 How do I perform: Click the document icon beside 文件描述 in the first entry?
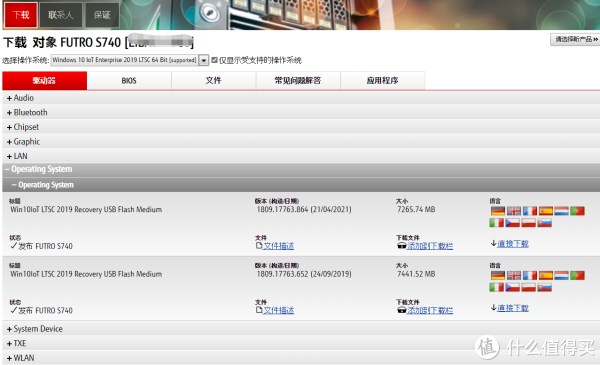coord(259,246)
